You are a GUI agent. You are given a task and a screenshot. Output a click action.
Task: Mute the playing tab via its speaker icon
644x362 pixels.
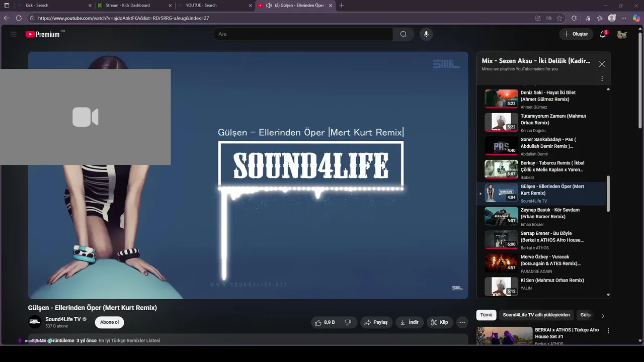tap(269, 5)
